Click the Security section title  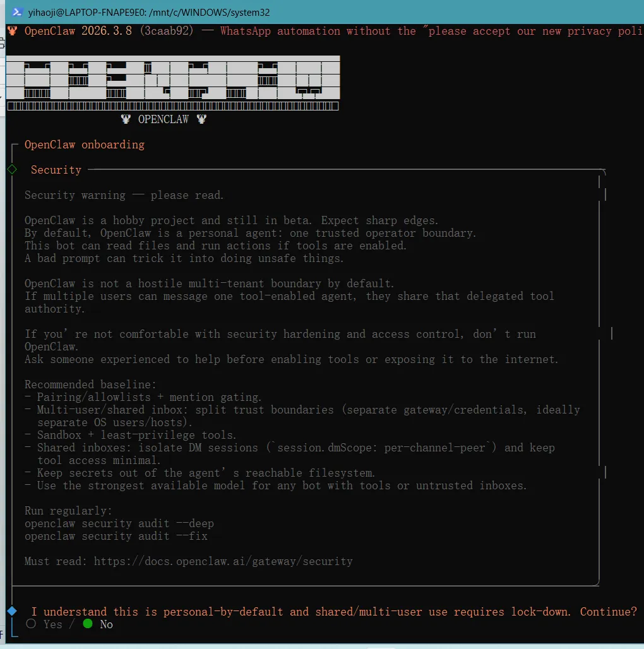(56, 170)
